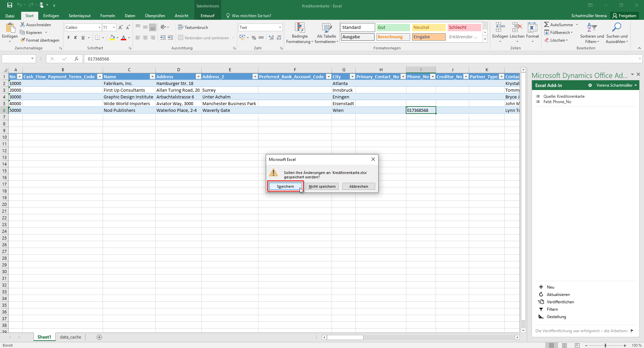Image resolution: width=644 pixels, height=348 pixels.
Task: Open the number format Text dropdown
Action: click(x=280, y=28)
